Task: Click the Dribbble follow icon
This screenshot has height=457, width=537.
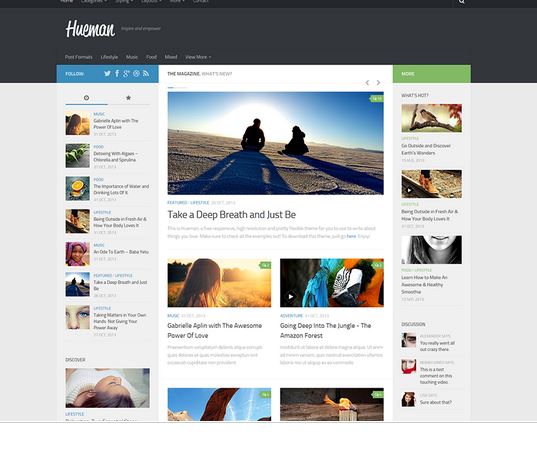Action: 136,73
